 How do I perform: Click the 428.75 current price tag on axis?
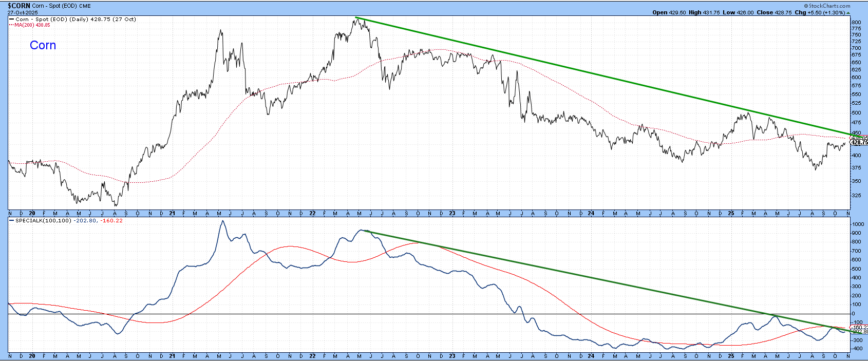[859, 142]
